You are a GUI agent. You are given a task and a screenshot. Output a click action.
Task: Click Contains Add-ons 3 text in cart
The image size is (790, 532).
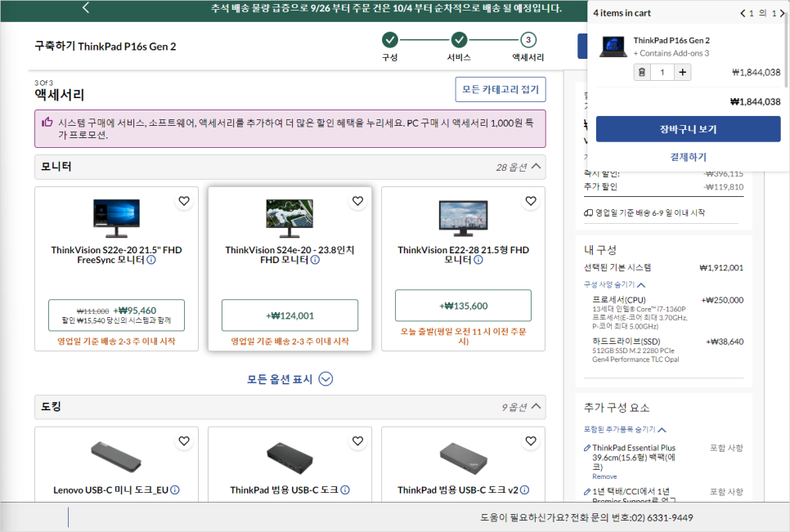tap(671, 53)
